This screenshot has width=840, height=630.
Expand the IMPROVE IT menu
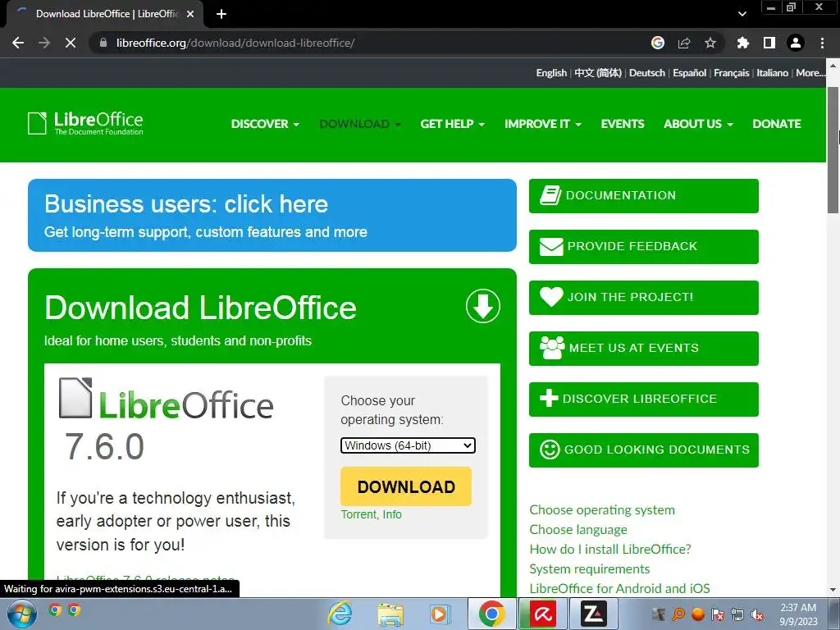coord(543,124)
